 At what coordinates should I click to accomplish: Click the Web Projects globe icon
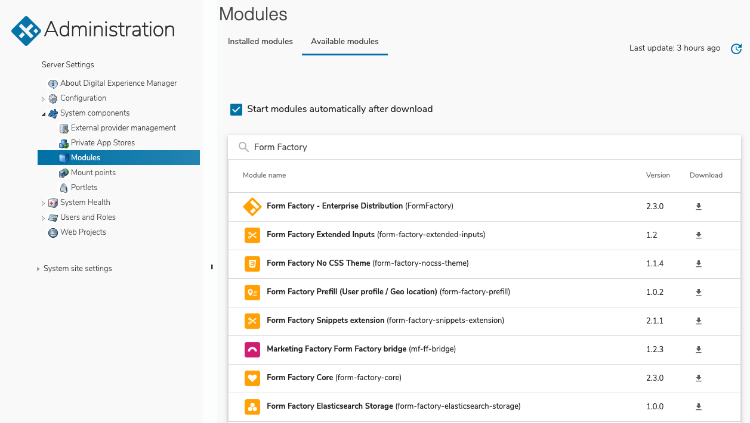[x=53, y=233]
